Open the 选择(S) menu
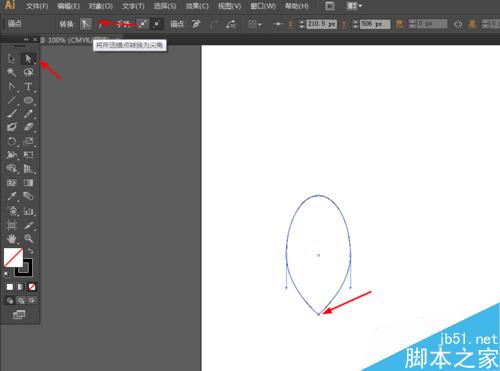Image resolution: width=500 pixels, height=371 pixels. click(165, 6)
